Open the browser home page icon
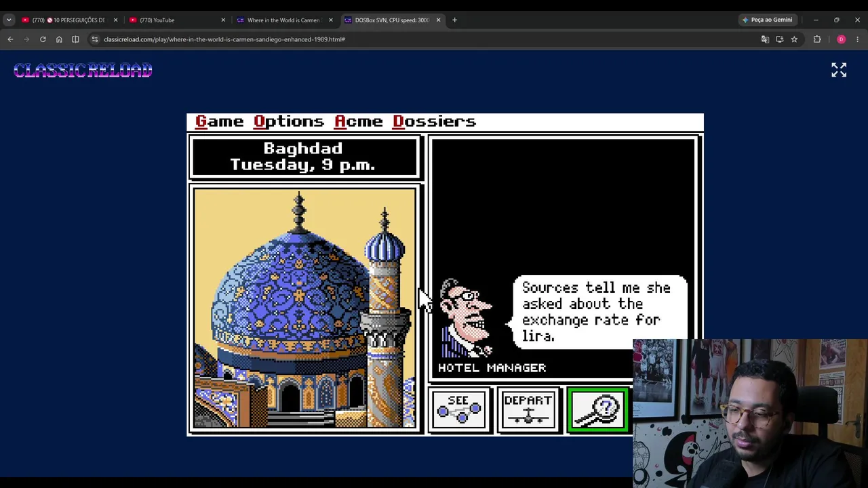The height and width of the screenshot is (488, 868). coord(59,39)
